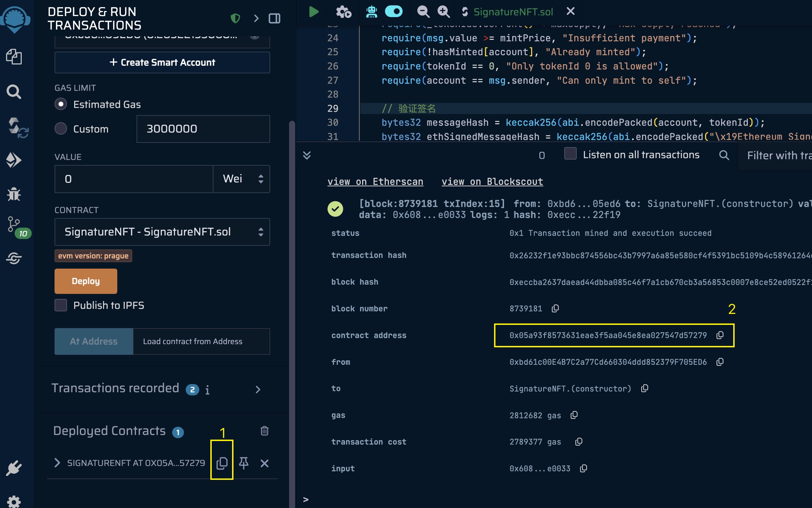
Task: Select Custom gas limit radio button
Action: 61,129
